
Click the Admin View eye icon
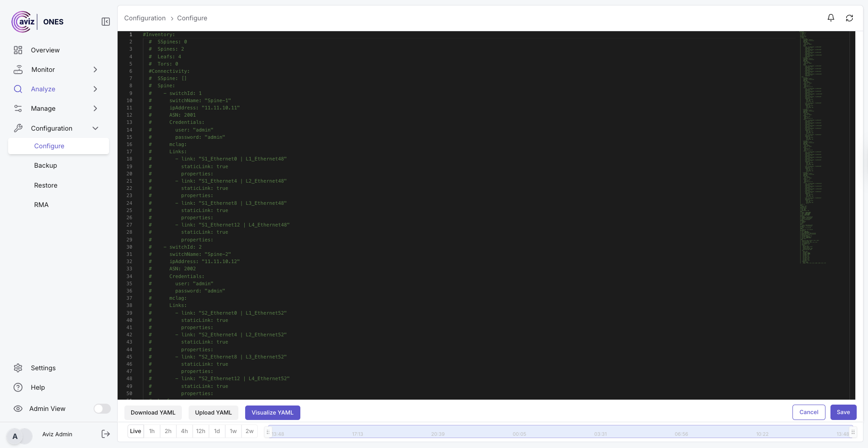tap(18, 409)
